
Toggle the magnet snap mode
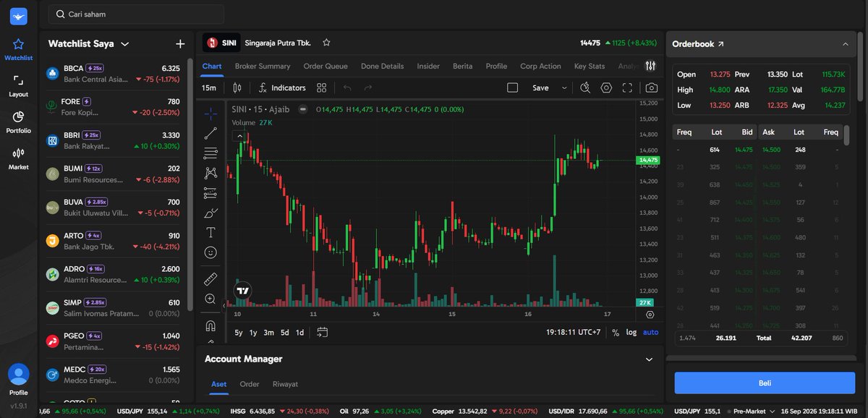point(210,325)
